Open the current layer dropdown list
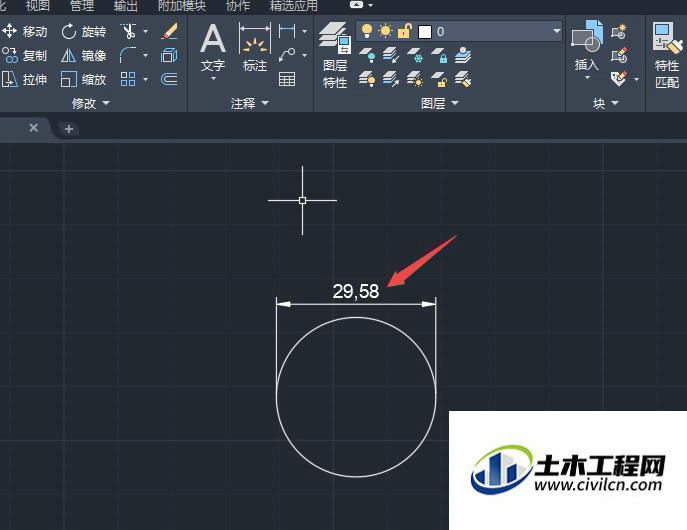The image size is (687, 530). [556, 31]
